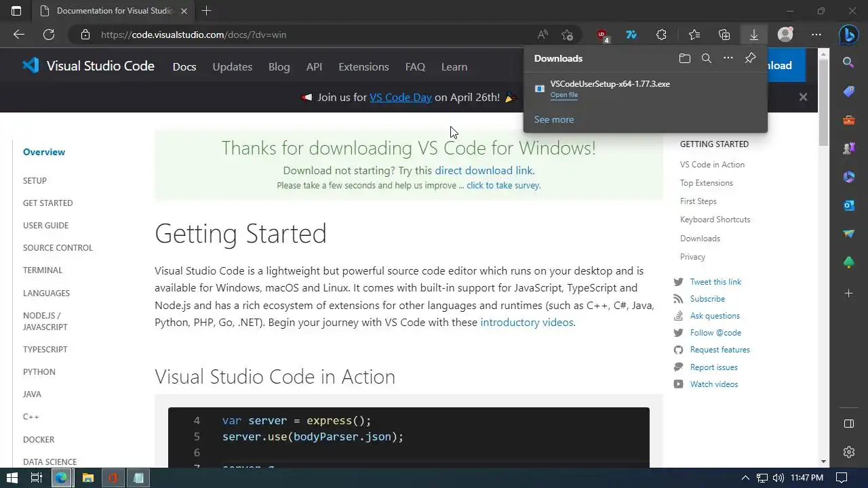This screenshot has height=488, width=868.
Task: Click Tweet this link
Action: pos(715,281)
